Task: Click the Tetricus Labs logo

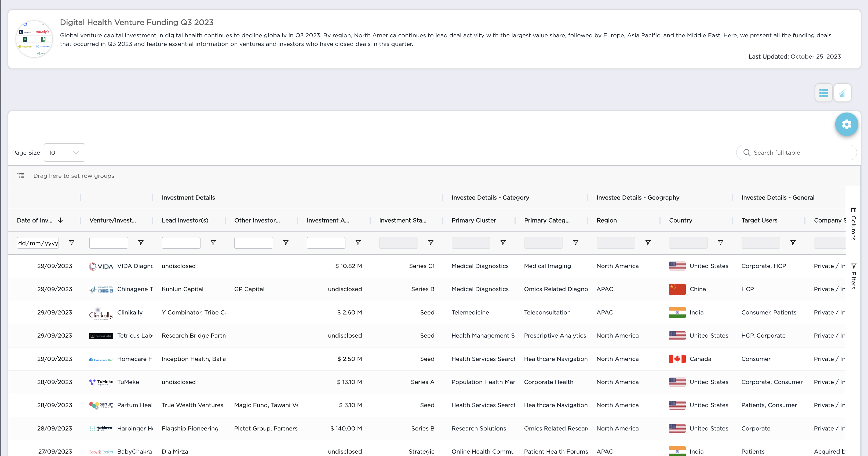Action: [x=101, y=336]
